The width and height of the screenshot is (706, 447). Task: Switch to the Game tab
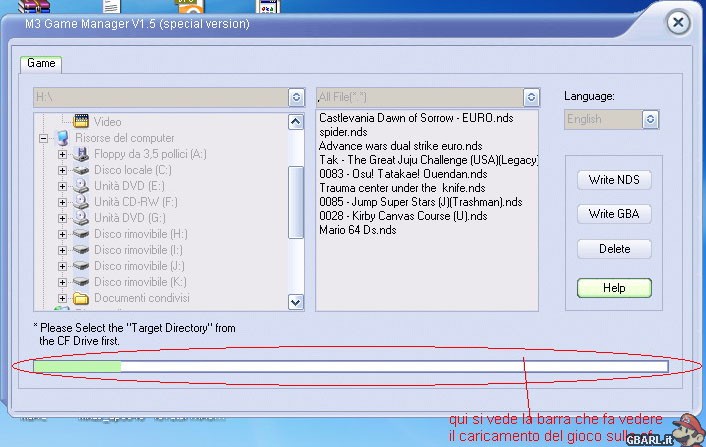[41, 63]
